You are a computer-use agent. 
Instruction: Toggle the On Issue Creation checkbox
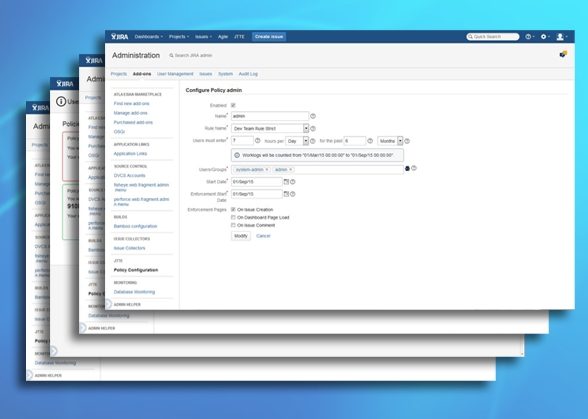[233, 209]
